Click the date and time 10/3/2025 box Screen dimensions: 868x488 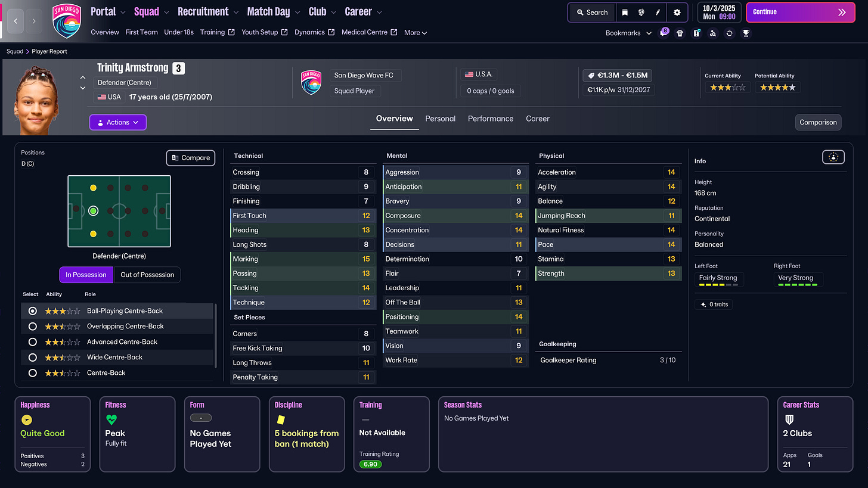(x=720, y=12)
